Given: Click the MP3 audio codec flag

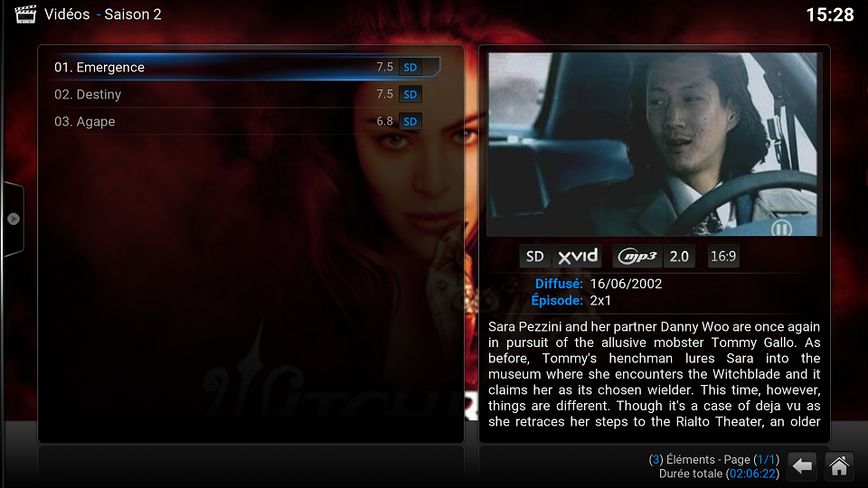Looking at the screenshot, I should tap(637, 256).
